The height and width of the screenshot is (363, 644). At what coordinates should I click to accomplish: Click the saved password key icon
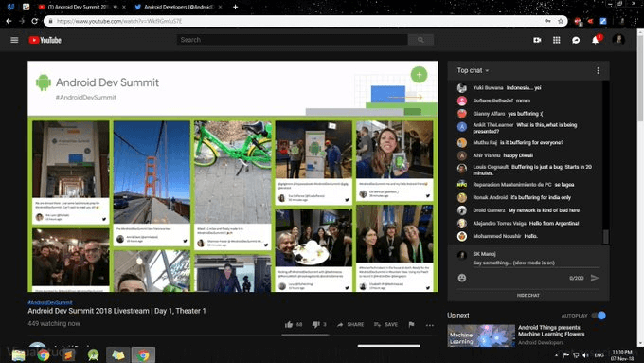click(547, 21)
